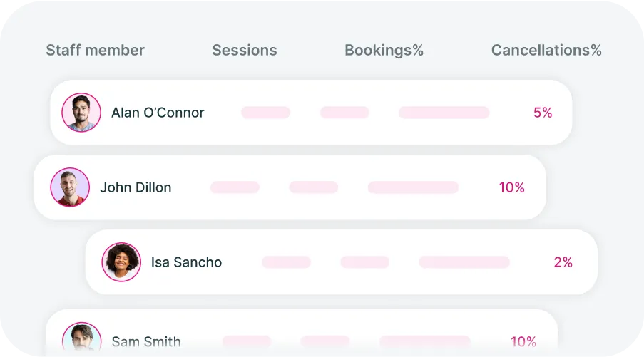Open the Isa Sancho name label

coord(186,262)
